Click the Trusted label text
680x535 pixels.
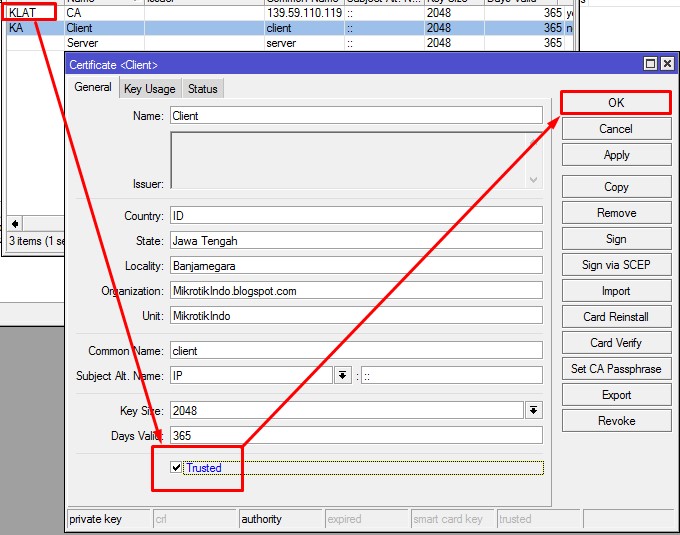[204, 468]
